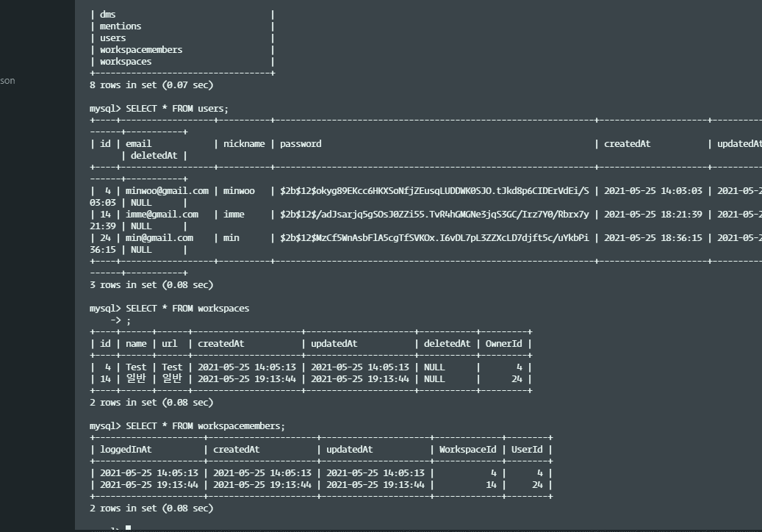Click mentions in the tables list
The width and height of the screenshot is (762, 532).
tap(121, 26)
